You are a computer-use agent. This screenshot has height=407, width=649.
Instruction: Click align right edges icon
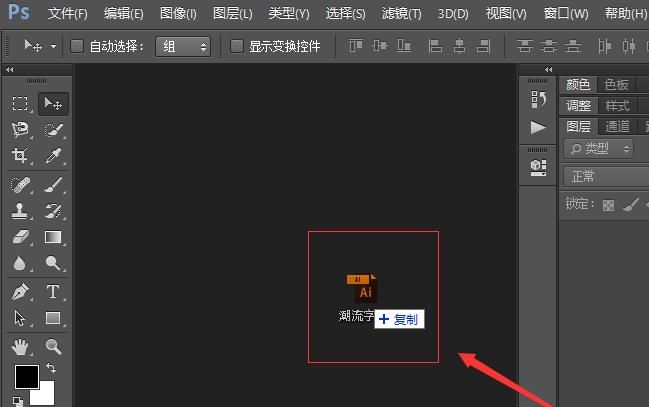pos(483,46)
